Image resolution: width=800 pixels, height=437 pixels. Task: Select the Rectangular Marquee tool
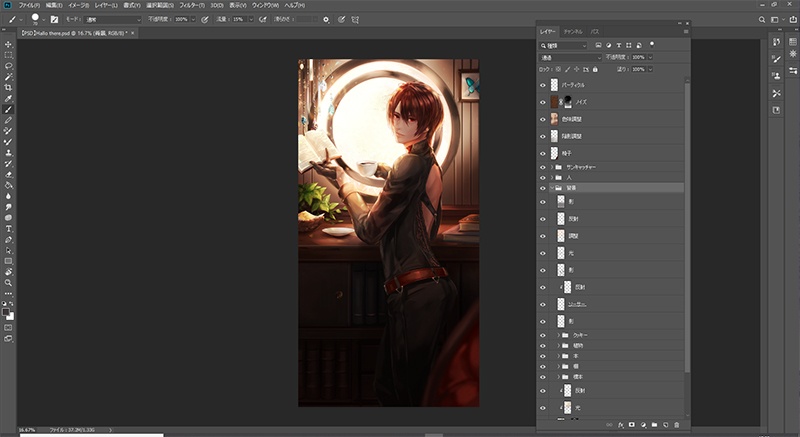[x=8, y=56]
